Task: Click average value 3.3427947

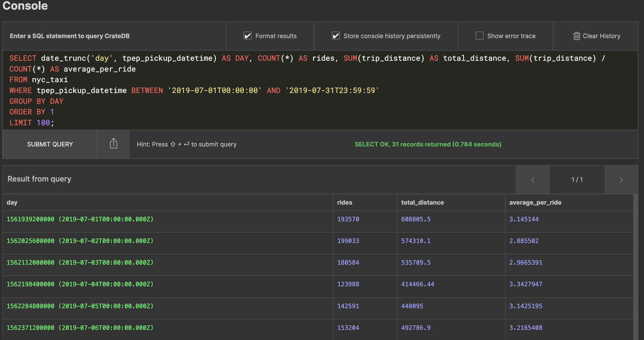Action: [x=526, y=284]
